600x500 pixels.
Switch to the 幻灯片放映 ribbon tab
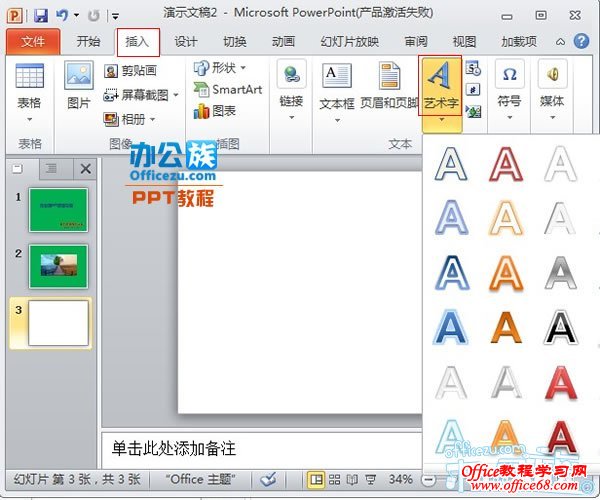pos(350,41)
